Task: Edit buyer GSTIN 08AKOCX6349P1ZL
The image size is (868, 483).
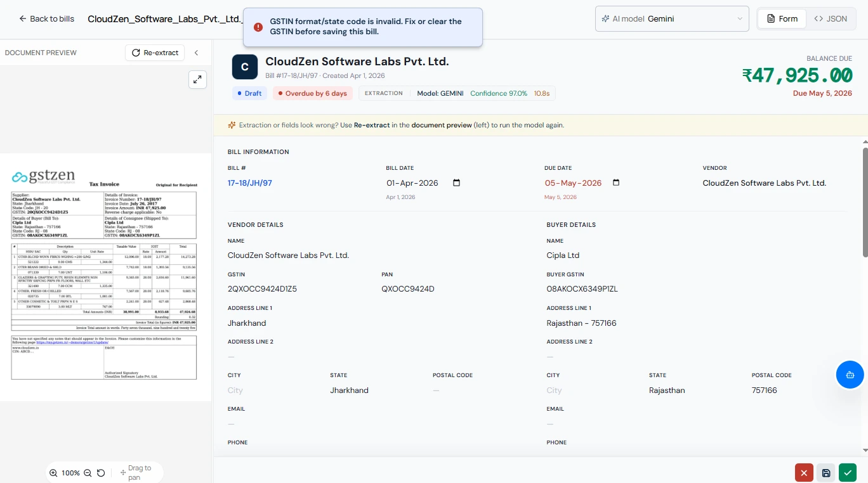Action: point(582,289)
